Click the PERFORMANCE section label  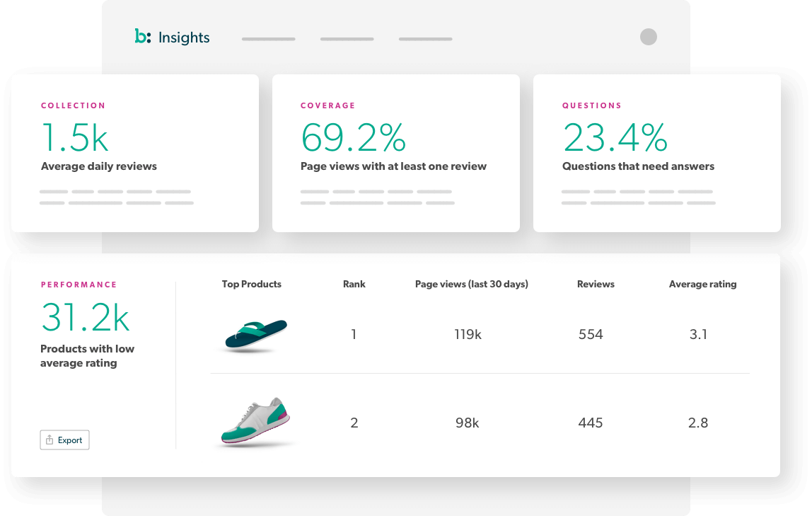tap(78, 284)
